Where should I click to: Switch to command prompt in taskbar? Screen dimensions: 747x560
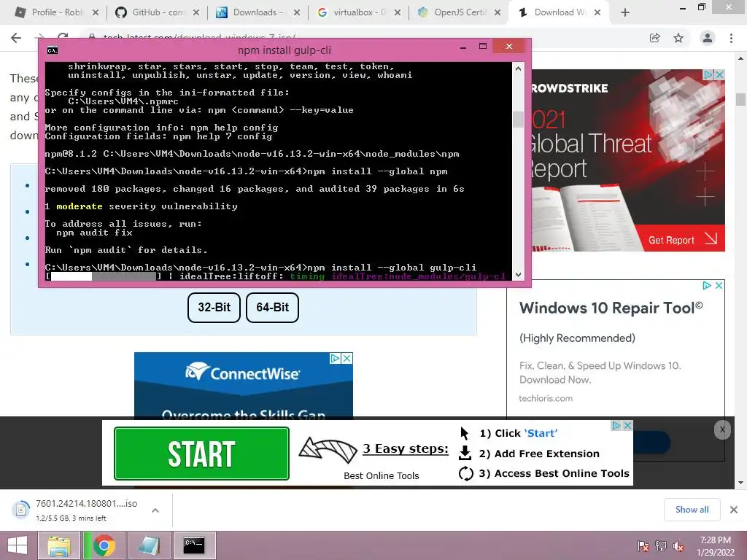click(x=194, y=545)
